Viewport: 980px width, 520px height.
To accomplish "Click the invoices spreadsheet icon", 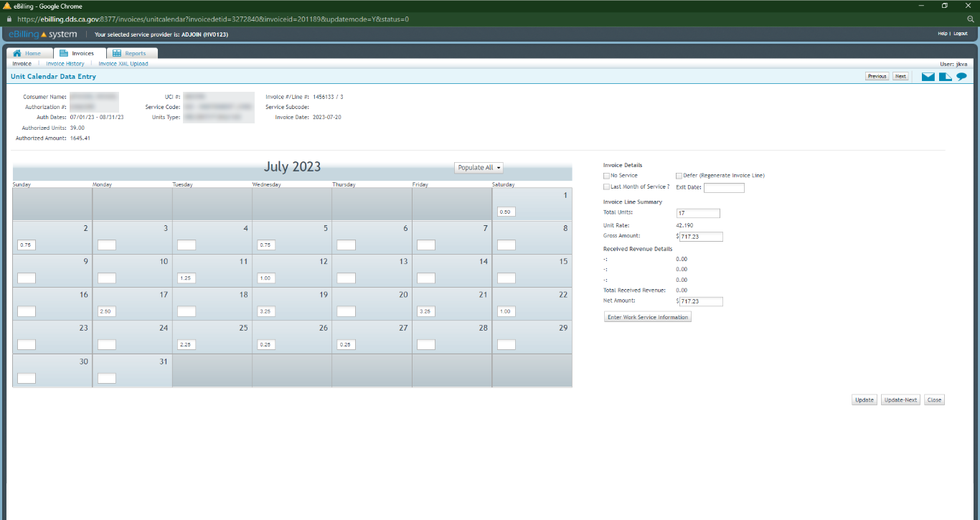I will [x=64, y=52].
